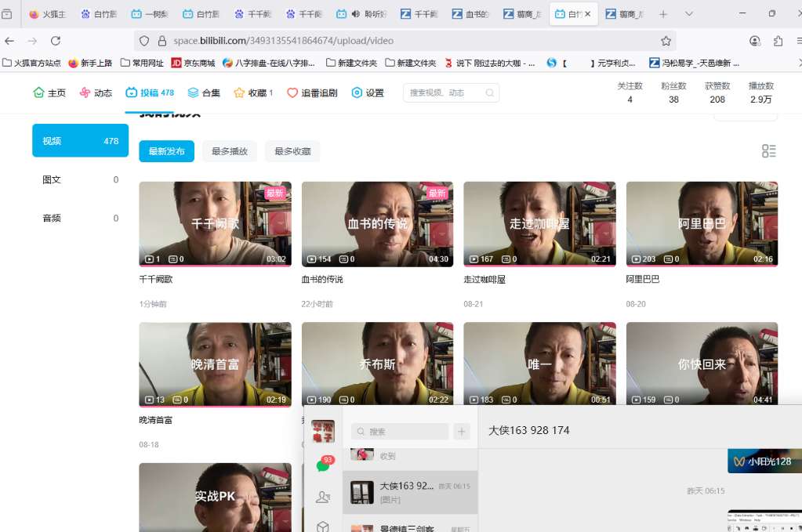Open 乔布斯 video thumbnail
Viewport: 802px width, 532px height.
point(377,364)
